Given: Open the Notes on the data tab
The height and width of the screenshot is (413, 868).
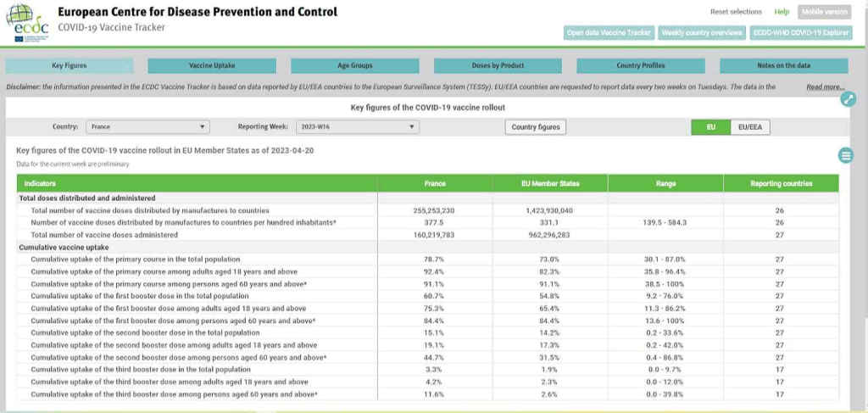Looking at the screenshot, I should tap(783, 65).
